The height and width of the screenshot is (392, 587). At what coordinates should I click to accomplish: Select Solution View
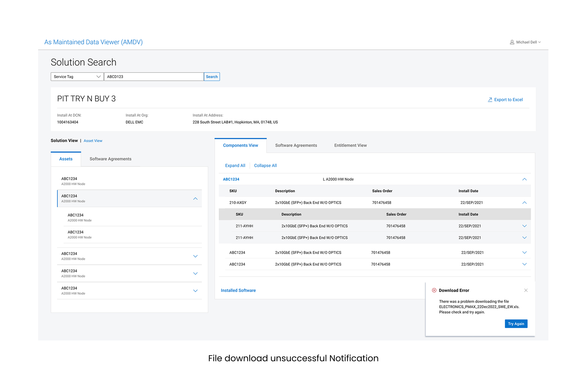click(x=64, y=141)
